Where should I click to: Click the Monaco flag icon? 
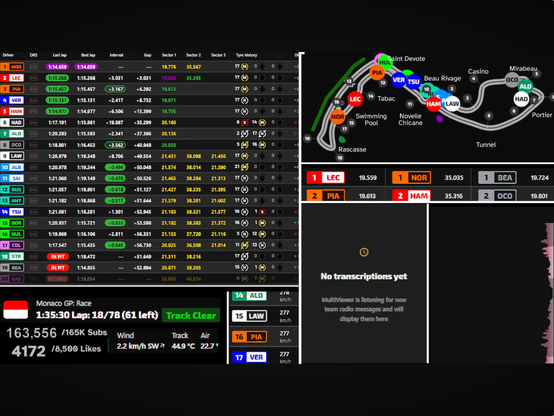coord(16,310)
